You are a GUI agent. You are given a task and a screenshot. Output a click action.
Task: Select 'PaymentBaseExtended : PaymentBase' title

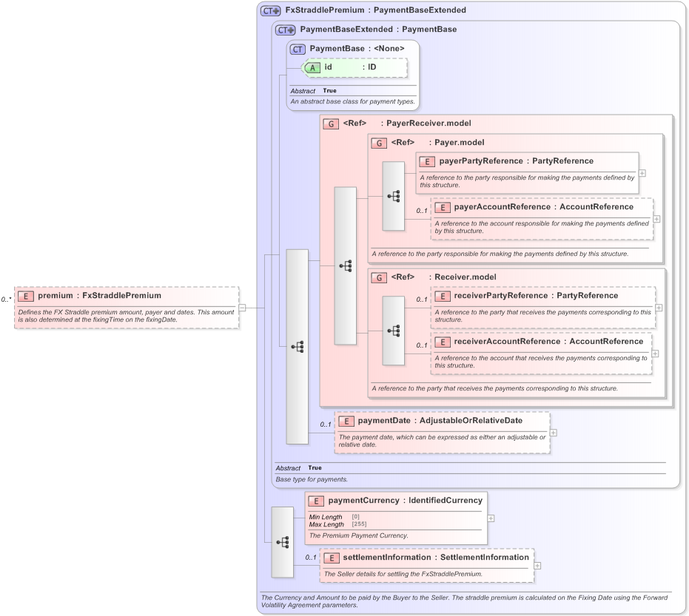pos(378,30)
